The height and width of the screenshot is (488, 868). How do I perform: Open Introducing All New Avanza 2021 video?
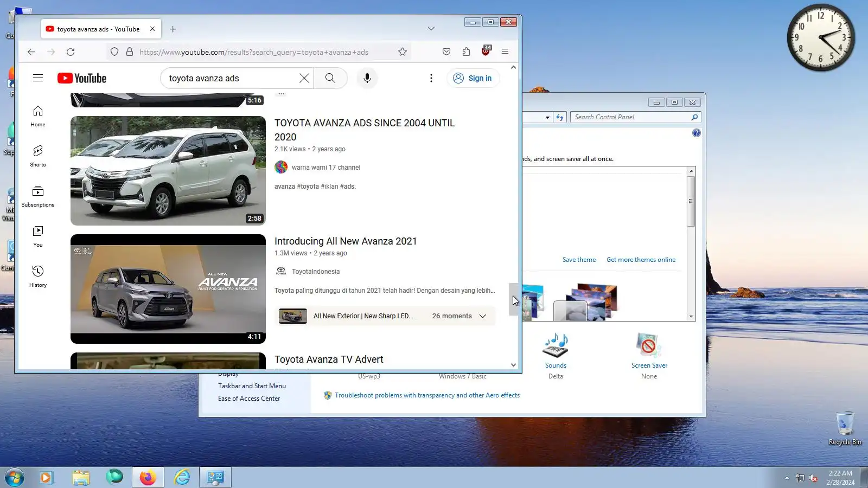[346, 241]
